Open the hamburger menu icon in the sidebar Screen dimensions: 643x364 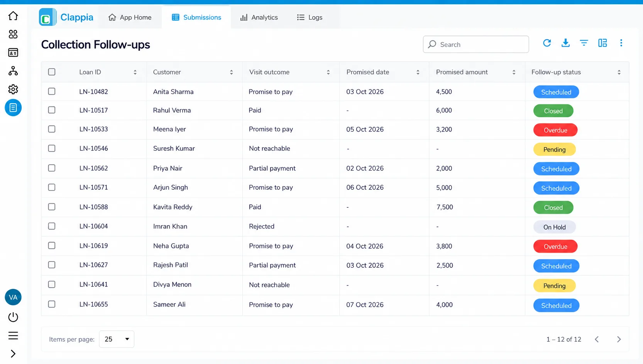[13, 335]
